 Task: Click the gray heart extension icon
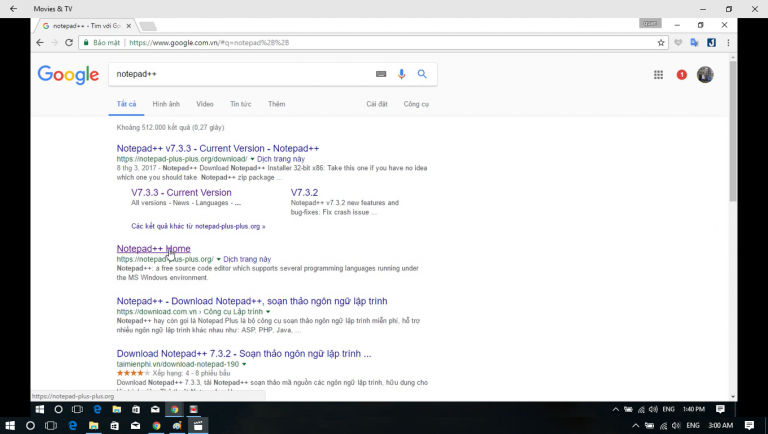coord(678,43)
